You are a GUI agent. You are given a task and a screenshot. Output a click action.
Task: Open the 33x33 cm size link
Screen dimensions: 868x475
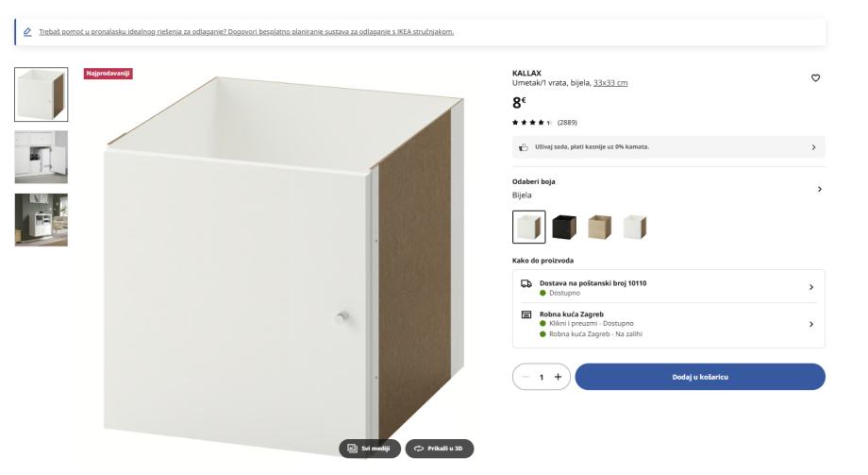pos(610,83)
